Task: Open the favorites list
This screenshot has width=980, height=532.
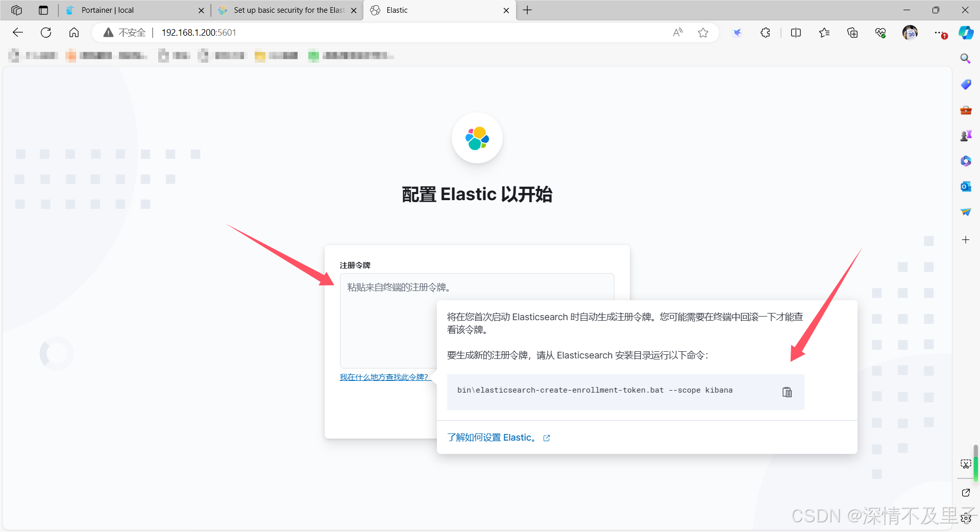Action: point(824,33)
